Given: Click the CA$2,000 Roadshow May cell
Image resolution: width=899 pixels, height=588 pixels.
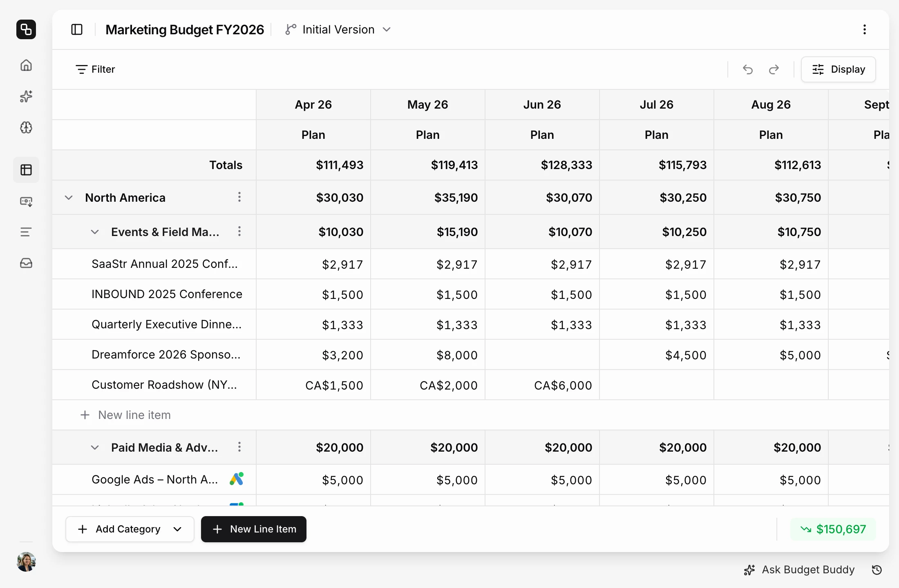Looking at the screenshot, I should pyautogui.click(x=428, y=385).
